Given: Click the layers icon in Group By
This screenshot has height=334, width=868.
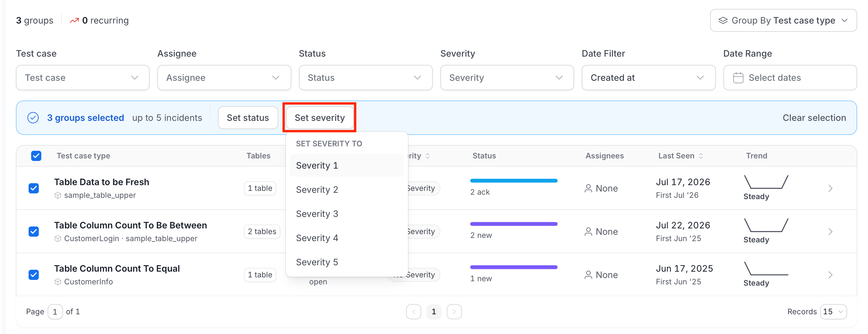Looking at the screenshot, I should tap(723, 21).
